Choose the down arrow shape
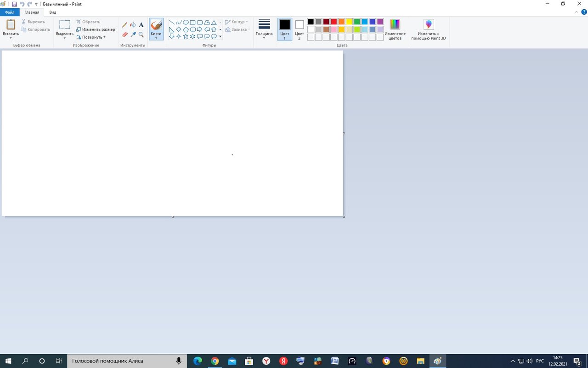The image size is (588, 368). pyautogui.click(x=172, y=36)
